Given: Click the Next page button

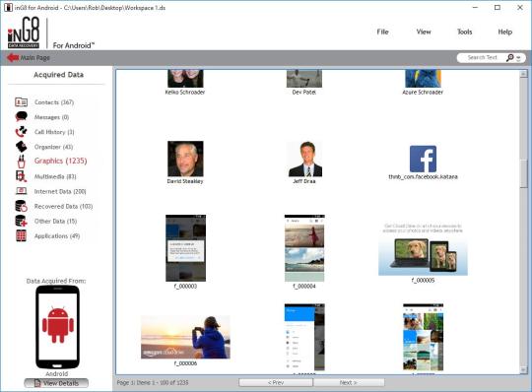Looking at the screenshot, I should pos(349,382).
